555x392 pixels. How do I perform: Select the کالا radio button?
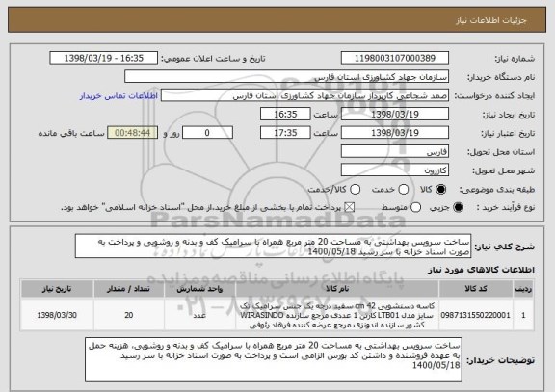pyautogui.click(x=440, y=190)
